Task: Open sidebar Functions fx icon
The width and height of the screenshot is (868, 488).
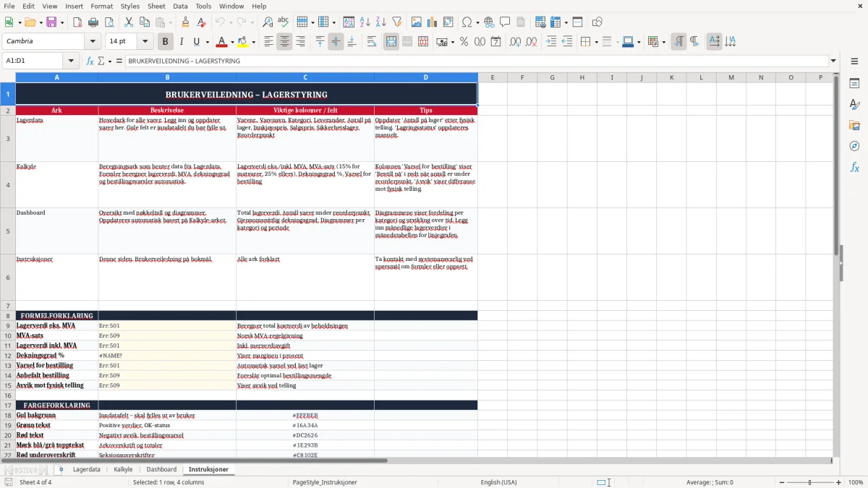Action: click(x=854, y=167)
